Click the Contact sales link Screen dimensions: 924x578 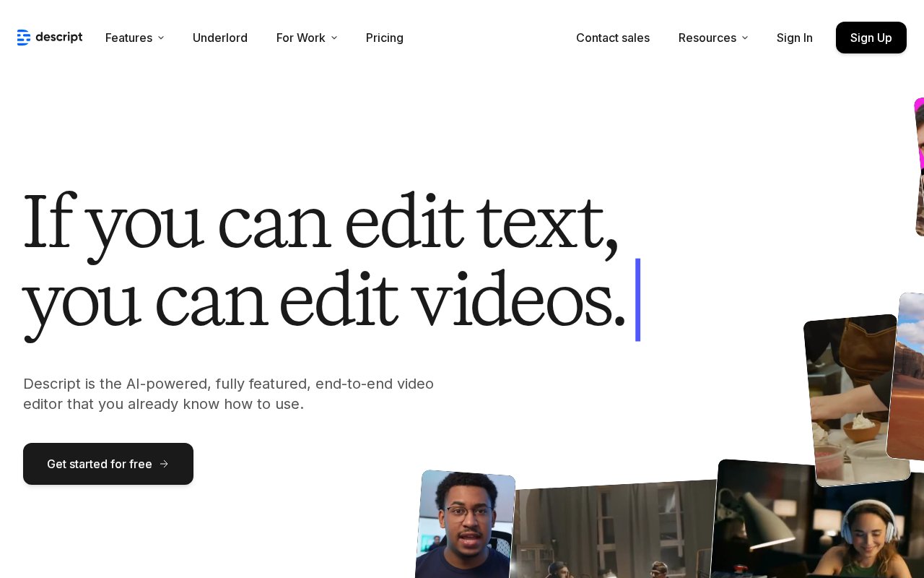pos(613,38)
